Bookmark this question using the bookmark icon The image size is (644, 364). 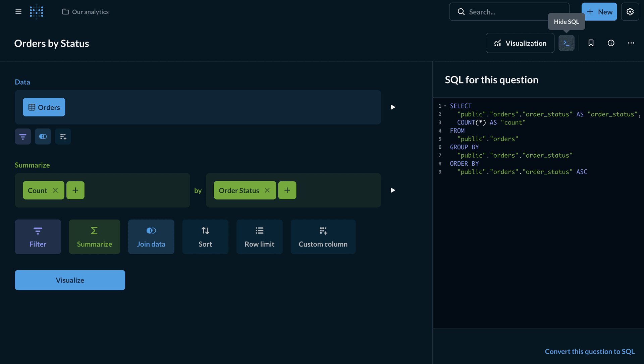click(591, 43)
